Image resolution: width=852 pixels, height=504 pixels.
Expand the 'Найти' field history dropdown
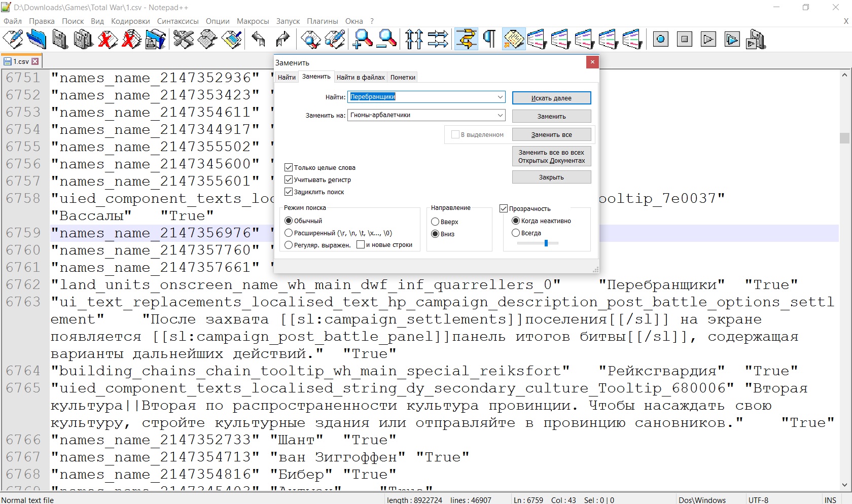coord(500,97)
